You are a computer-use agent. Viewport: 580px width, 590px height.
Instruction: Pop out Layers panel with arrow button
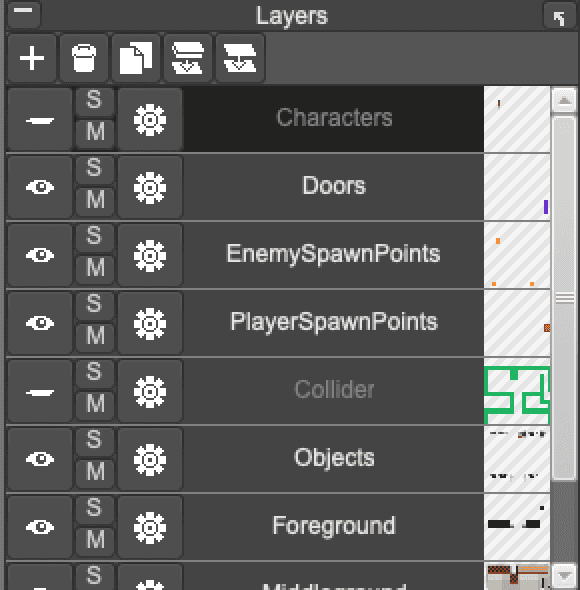pyautogui.click(x=559, y=17)
